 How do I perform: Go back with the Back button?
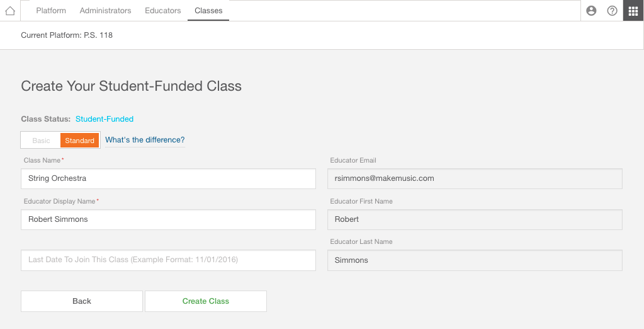[82, 301]
